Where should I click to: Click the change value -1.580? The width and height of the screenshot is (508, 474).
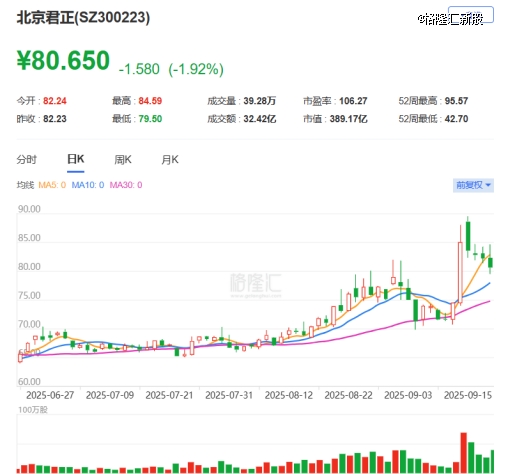[x=139, y=69]
